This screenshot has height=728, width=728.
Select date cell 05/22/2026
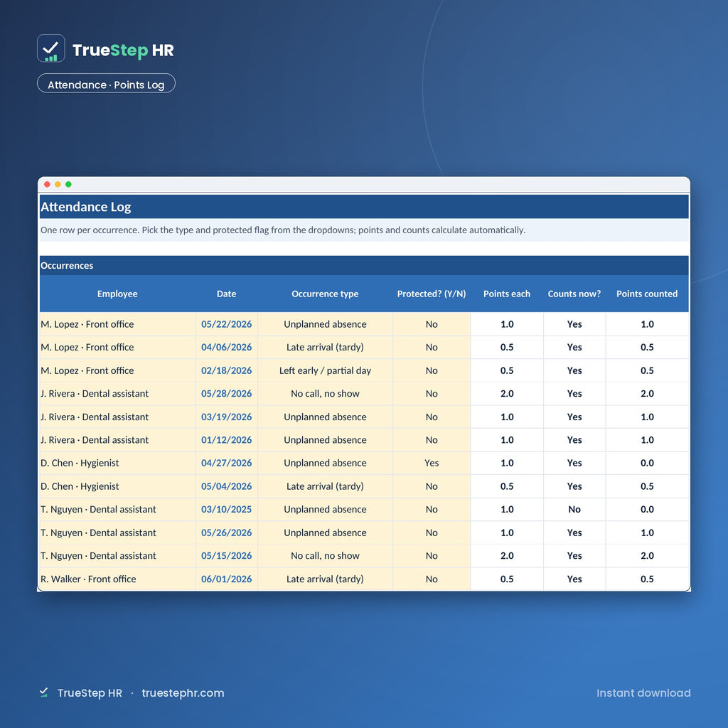pos(227,324)
